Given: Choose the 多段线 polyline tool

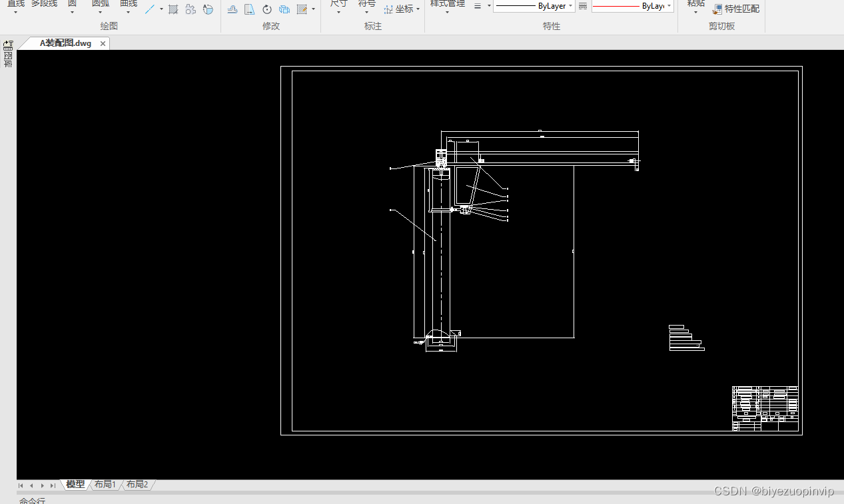Looking at the screenshot, I should pos(44,4).
